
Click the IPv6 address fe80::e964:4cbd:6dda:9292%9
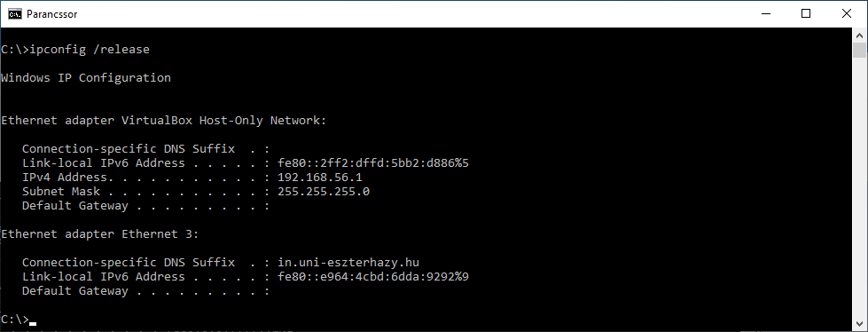point(373,277)
